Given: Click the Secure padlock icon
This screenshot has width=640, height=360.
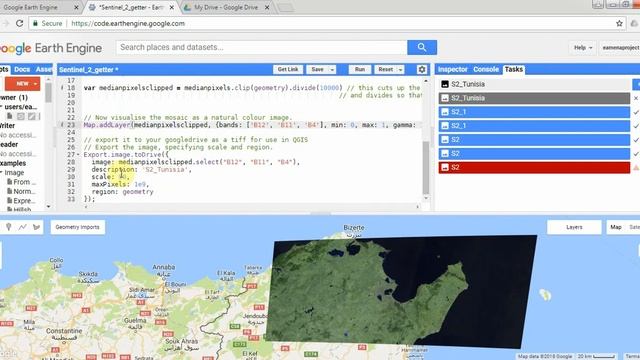Looking at the screenshot, I should pos(36,23).
